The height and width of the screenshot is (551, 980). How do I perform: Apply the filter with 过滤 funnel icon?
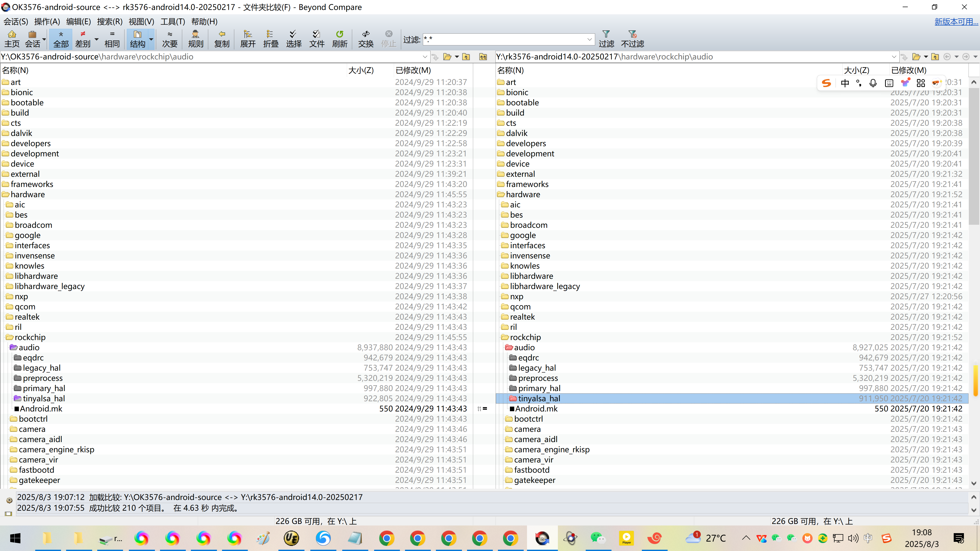tap(606, 39)
